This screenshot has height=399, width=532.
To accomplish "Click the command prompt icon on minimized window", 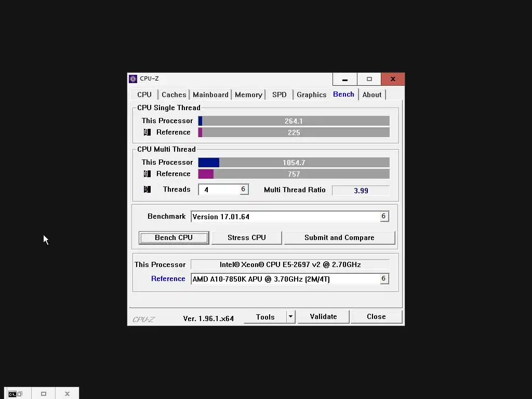I will point(12,394).
